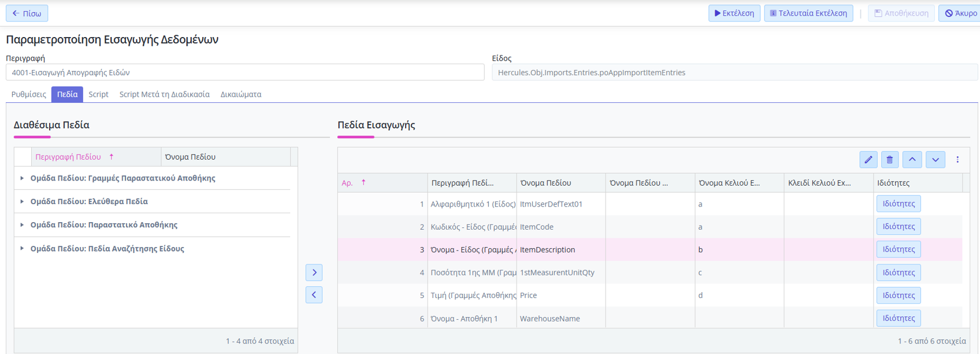The width and height of the screenshot is (980, 354).
Task: Click Ιδιότητες button for ItemCode row
Action: [x=898, y=227]
